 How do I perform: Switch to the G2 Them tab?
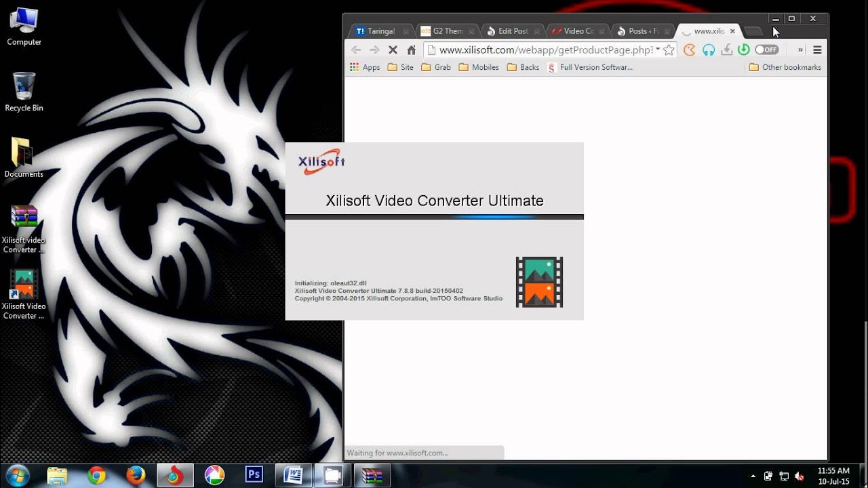(x=446, y=31)
